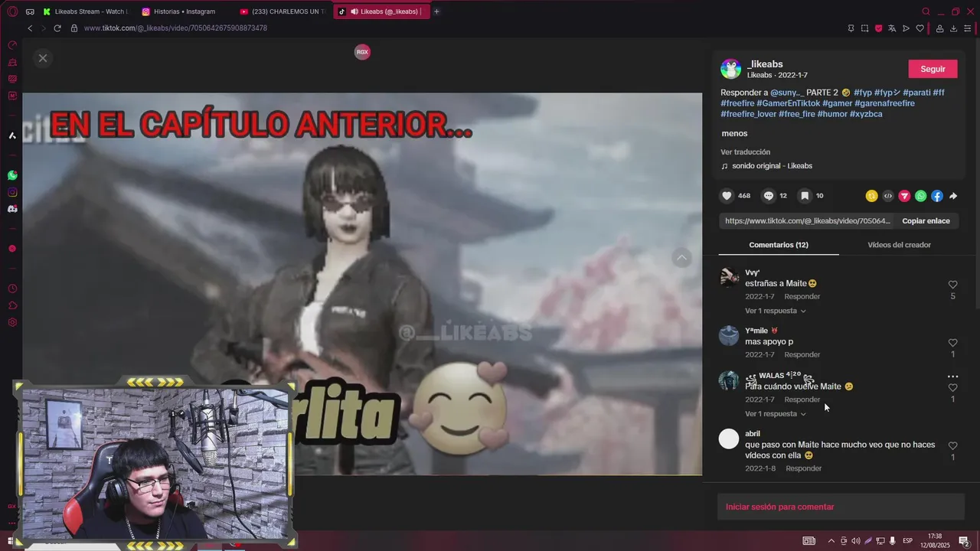The width and height of the screenshot is (980, 551).
Task: Reply to Y*mile comment via Responder
Action: 802,355
